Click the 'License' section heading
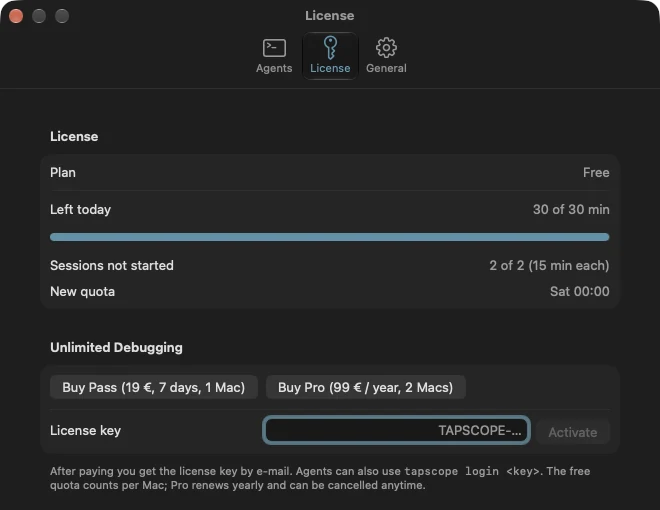Image resolution: width=660 pixels, height=510 pixels. (74, 136)
